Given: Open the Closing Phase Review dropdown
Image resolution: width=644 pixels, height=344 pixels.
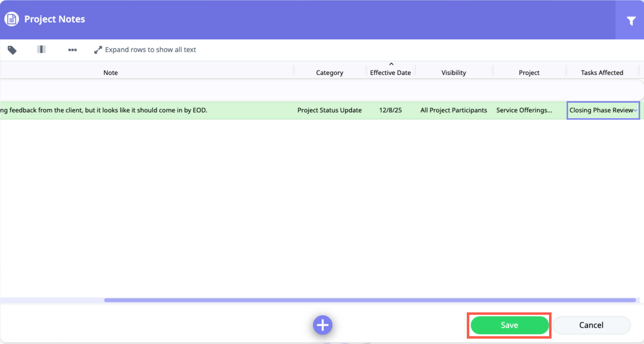Looking at the screenshot, I should click(635, 110).
